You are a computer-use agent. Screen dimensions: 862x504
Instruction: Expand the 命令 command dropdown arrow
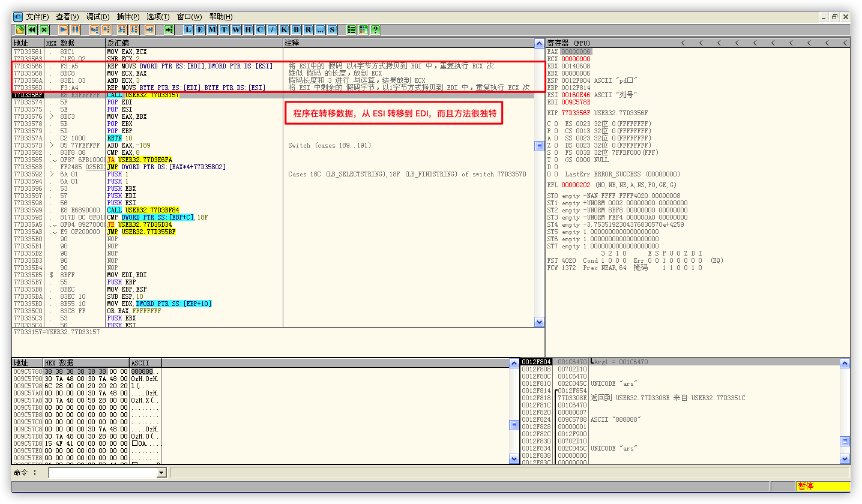point(161,473)
